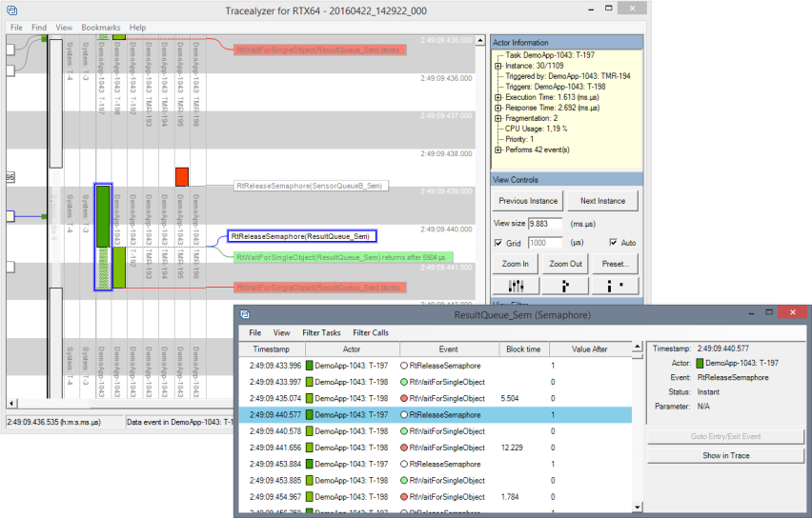812x518 pixels.
Task: Select the row with timestamp 2:49:09.453.884
Action: pos(435,464)
